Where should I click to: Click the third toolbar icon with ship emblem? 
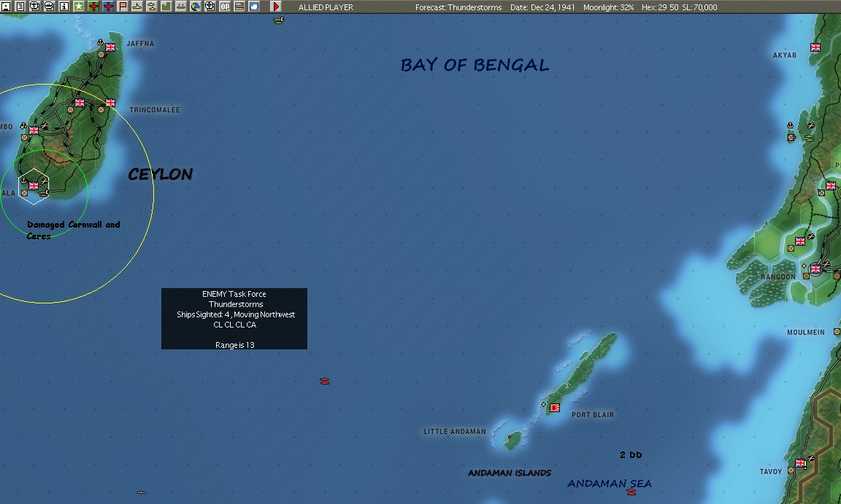tap(34, 7)
